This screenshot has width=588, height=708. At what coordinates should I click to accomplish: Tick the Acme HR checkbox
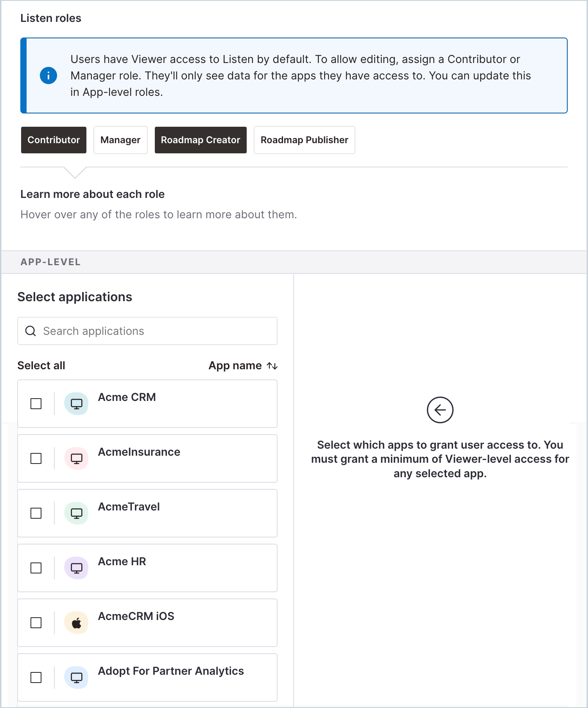36,568
